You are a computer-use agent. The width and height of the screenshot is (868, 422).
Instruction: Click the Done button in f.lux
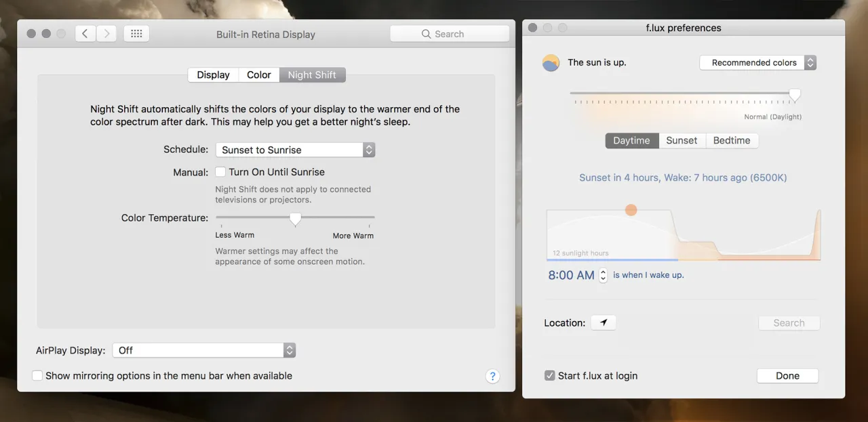click(787, 375)
